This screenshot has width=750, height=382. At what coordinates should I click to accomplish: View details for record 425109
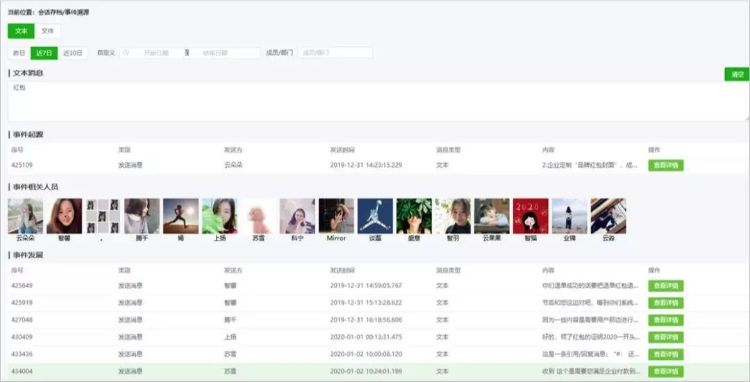666,165
